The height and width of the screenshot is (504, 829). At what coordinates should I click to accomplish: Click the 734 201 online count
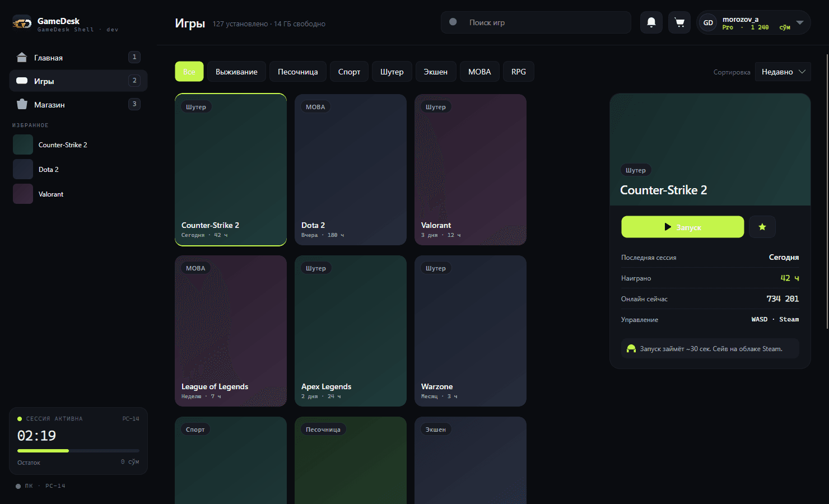click(783, 298)
